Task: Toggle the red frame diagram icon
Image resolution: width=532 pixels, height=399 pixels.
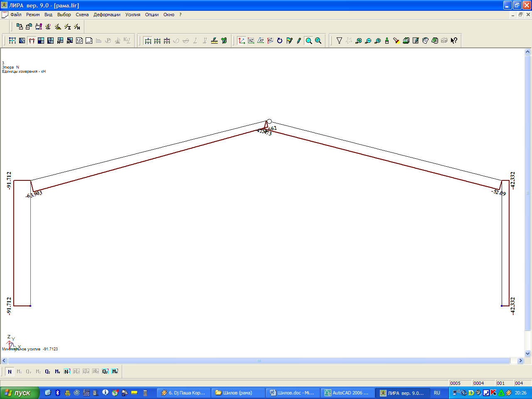Action: [x=32, y=40]
